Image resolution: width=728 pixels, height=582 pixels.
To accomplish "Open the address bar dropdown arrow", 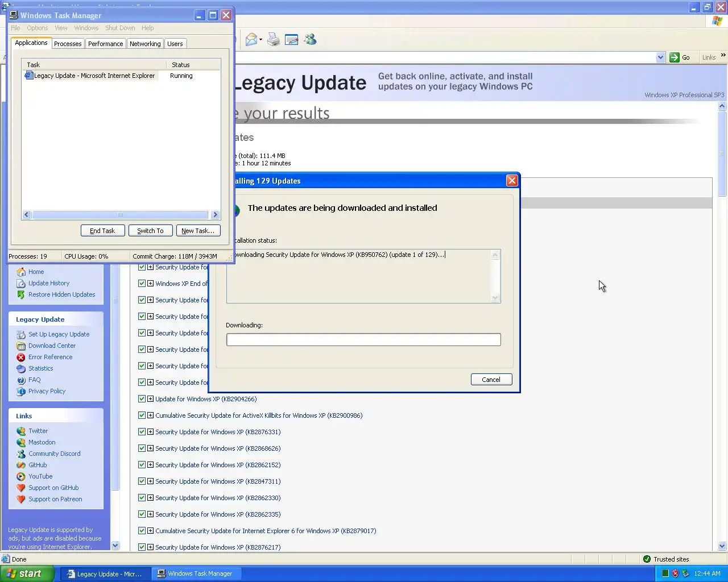I will point(660,57).
